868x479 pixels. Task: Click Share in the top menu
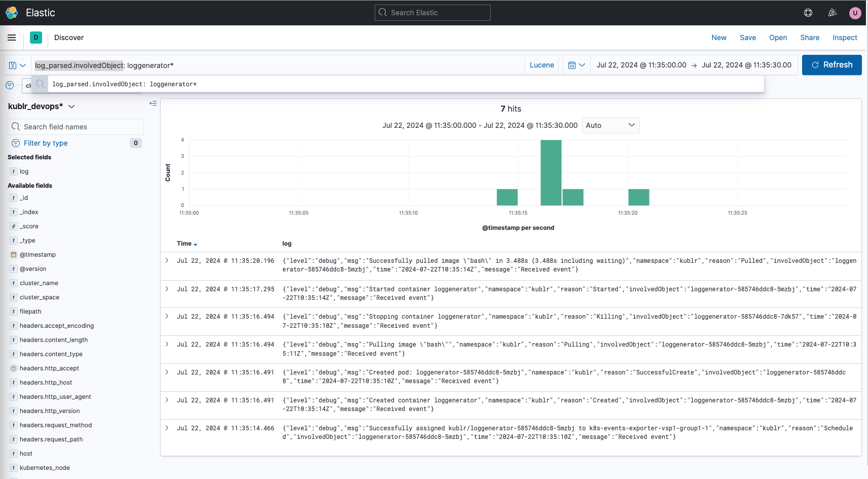810,38
